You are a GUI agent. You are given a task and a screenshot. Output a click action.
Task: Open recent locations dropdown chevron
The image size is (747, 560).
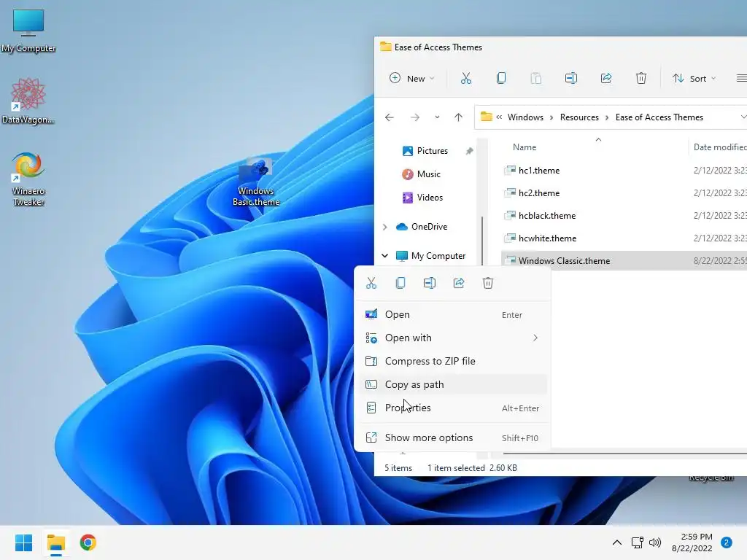tap(437, 117)
